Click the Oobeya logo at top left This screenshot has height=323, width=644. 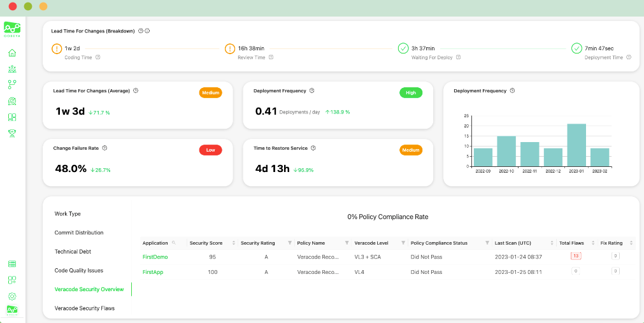[12, 29]
